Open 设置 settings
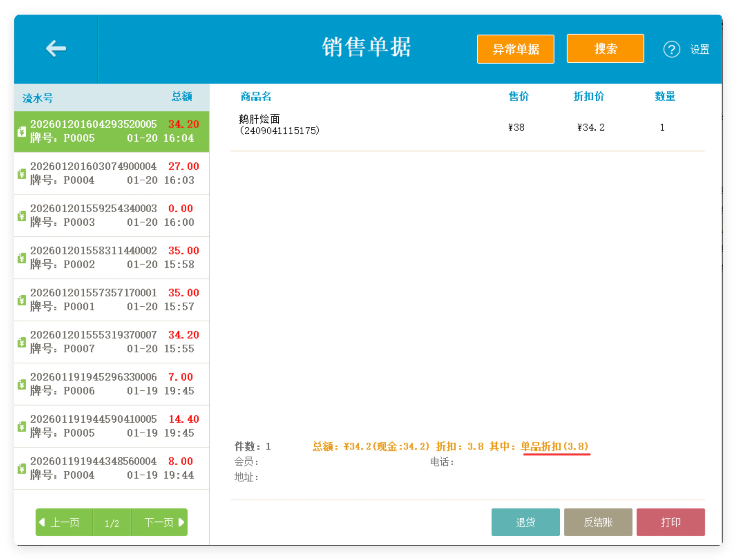Viewport: 737px width, 560px height. [699, 49]
